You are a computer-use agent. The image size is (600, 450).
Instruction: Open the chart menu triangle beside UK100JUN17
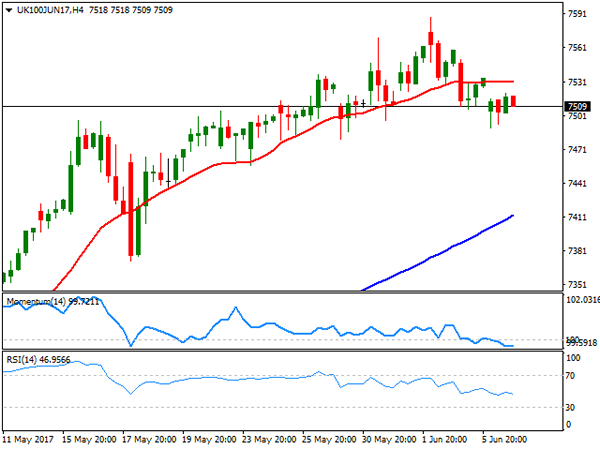click(9, 10)
